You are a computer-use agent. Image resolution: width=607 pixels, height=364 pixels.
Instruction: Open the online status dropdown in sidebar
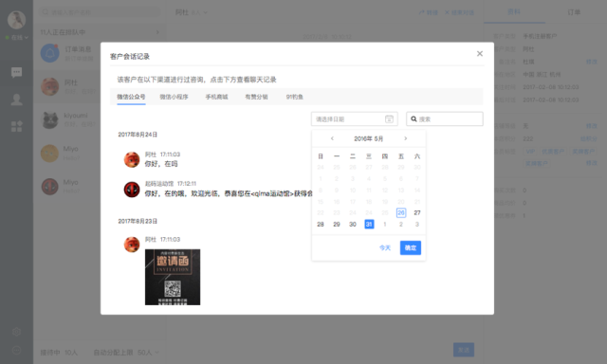(x=17, y=38)
